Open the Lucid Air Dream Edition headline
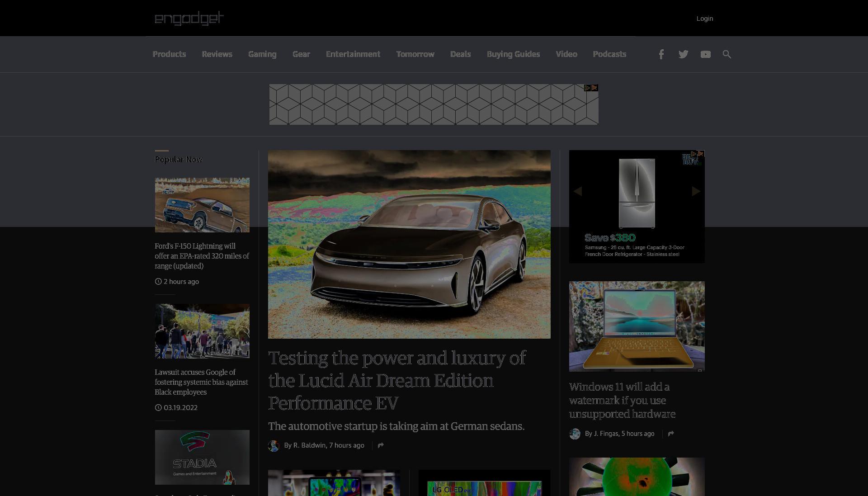The width and height of the screenshot is (868, 496). point(397,380)
